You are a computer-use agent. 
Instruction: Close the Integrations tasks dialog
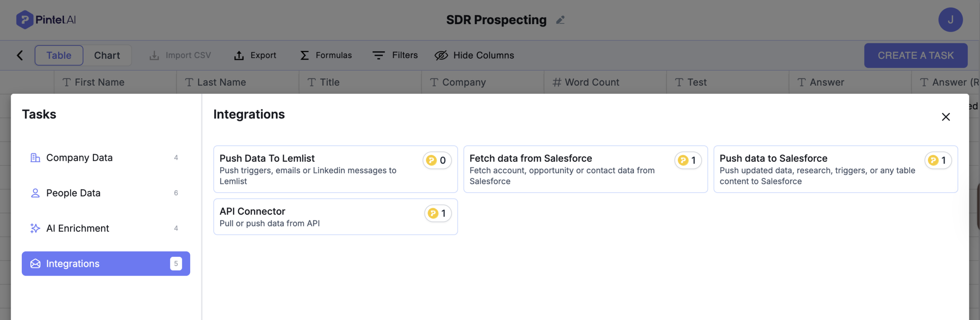pos(946,117)
